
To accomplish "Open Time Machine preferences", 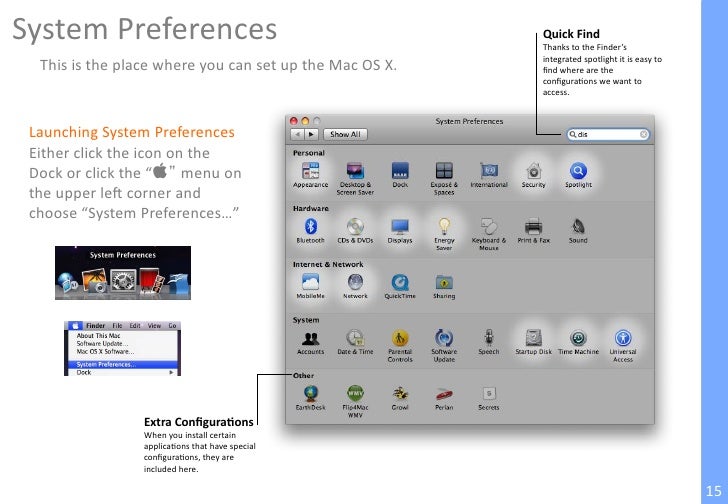I will (x=578, y=342).
